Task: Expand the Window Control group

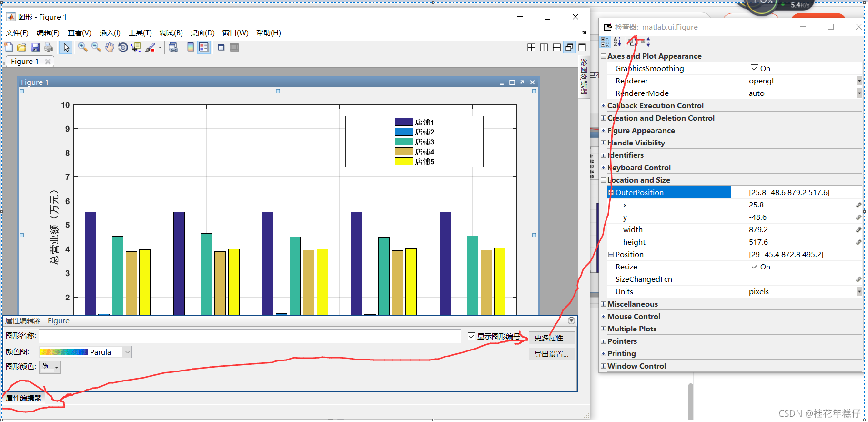Action: coord(604,366)
